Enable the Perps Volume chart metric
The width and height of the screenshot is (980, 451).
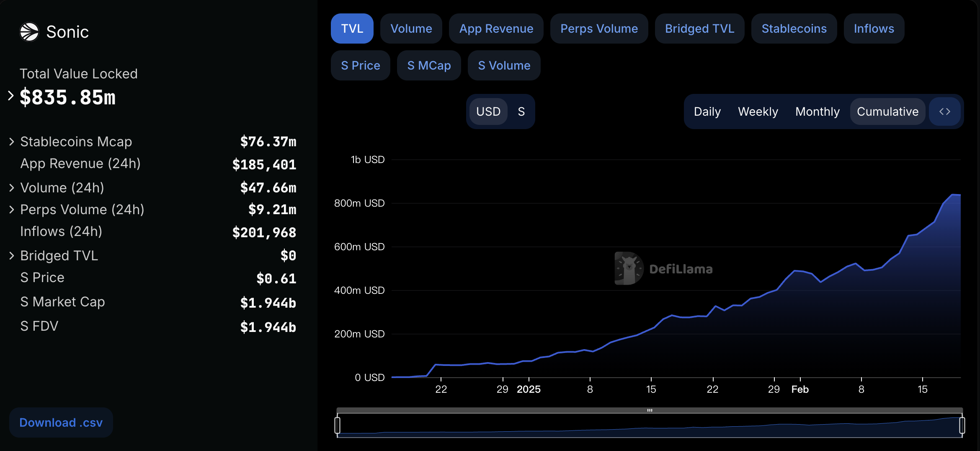pos(599,29)
